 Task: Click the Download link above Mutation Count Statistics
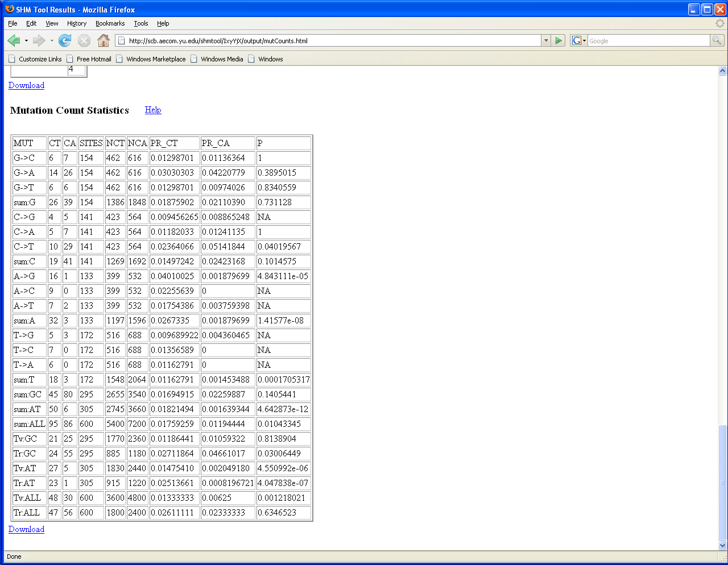(26, 85)
